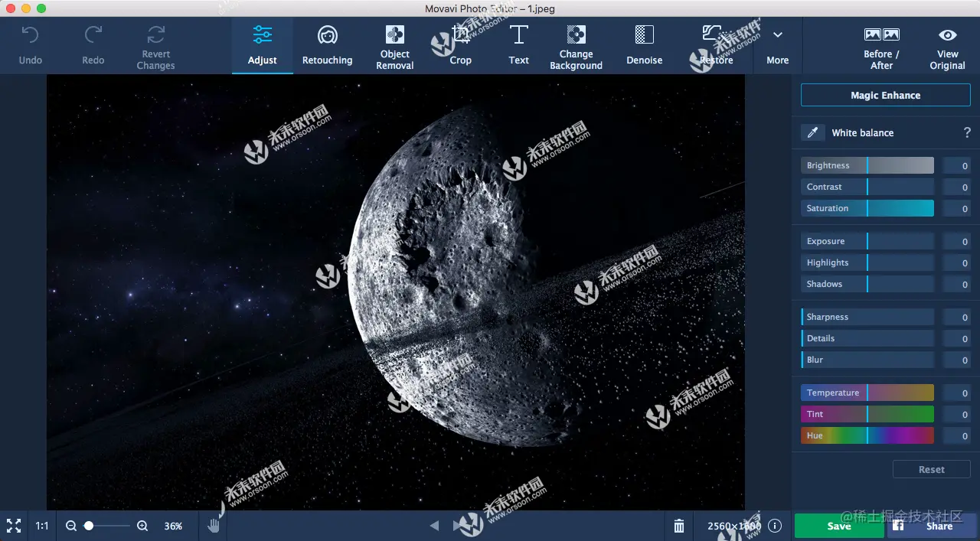980x541 pixels.
Task: Click the trash delete icon
Action: (x=679, y=526)
